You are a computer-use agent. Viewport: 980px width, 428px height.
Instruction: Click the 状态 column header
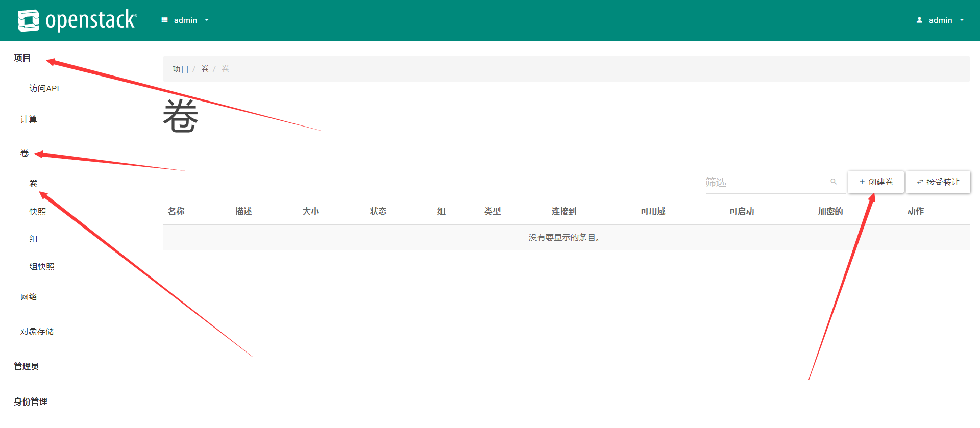(378, 211)
